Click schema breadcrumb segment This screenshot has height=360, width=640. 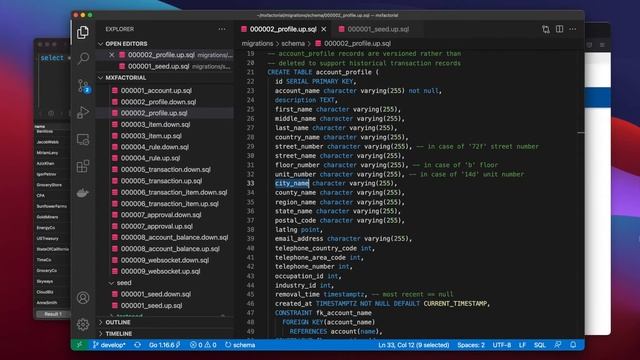(x=293, y=43)
